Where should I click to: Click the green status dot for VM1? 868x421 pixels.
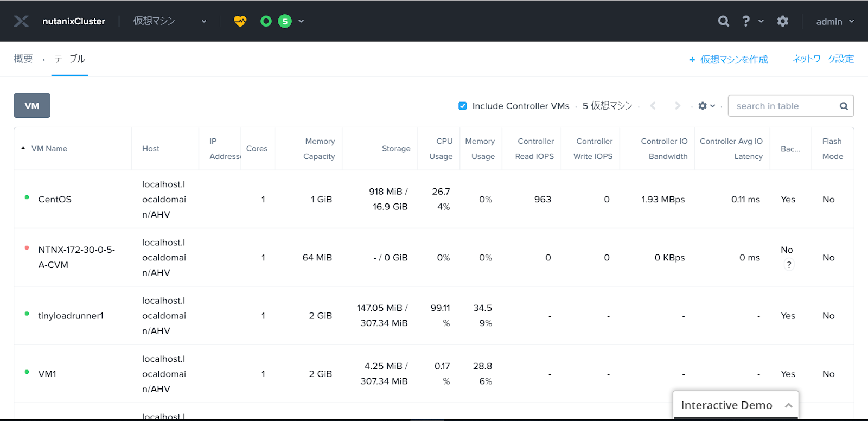point(27,372)
